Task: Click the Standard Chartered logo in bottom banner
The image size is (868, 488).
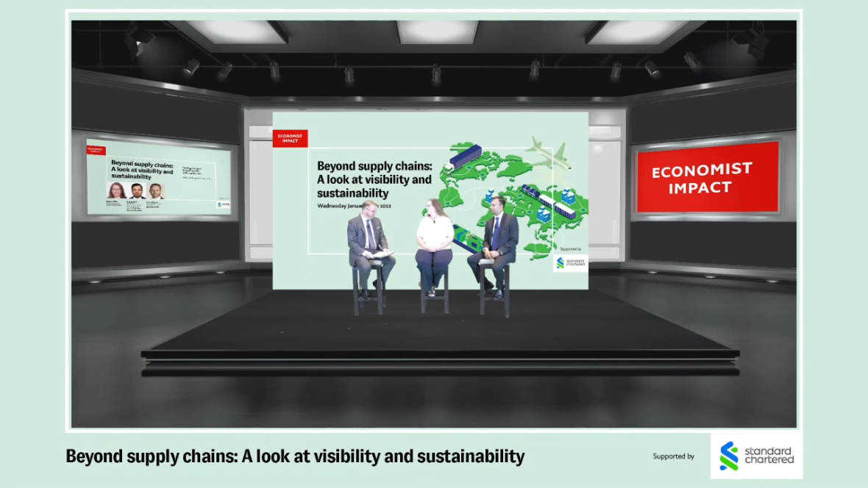Action: point(756,456)
